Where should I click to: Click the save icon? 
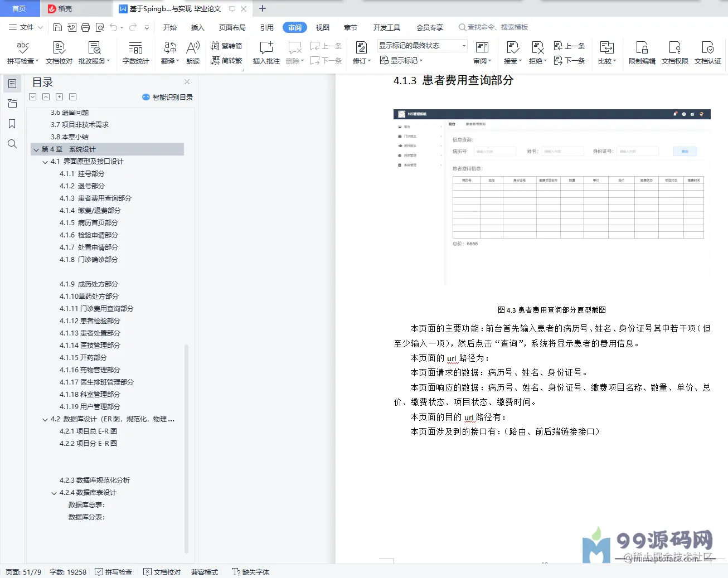click(x=57, y=27)
